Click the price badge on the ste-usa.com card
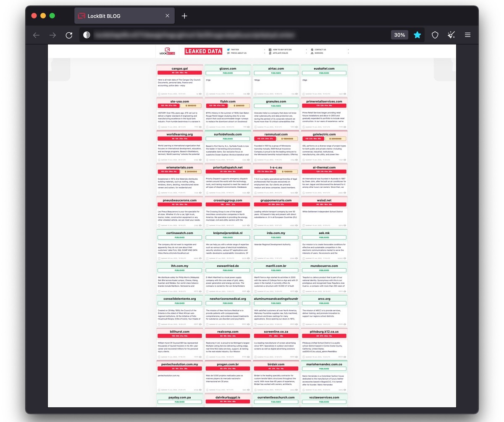This screenshot has height=422, width=504. point(191,106)
